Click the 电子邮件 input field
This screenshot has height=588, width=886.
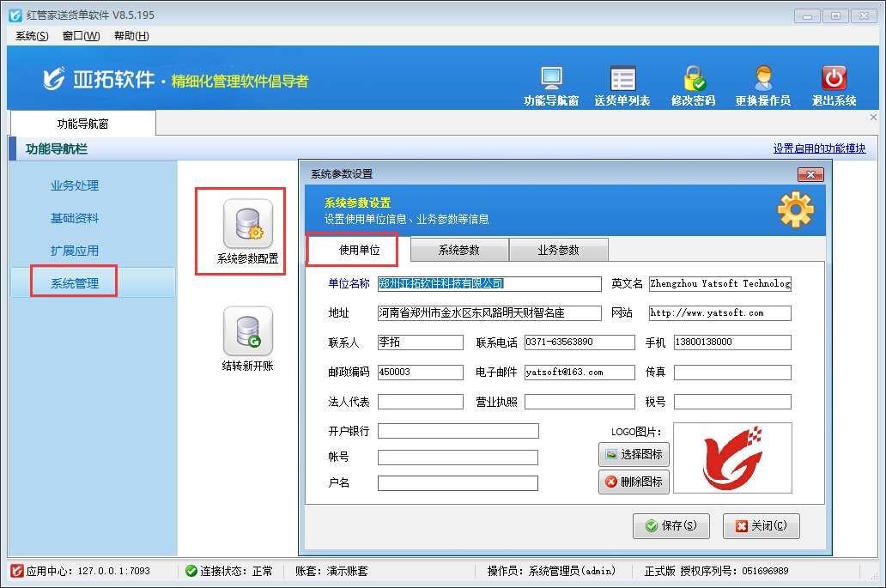click(580, 373)
